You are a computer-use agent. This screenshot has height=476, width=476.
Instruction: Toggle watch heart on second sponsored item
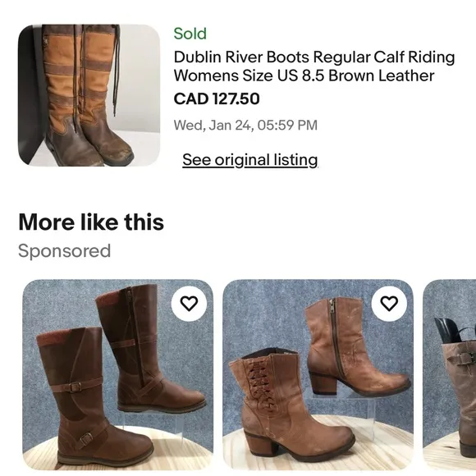389,304
